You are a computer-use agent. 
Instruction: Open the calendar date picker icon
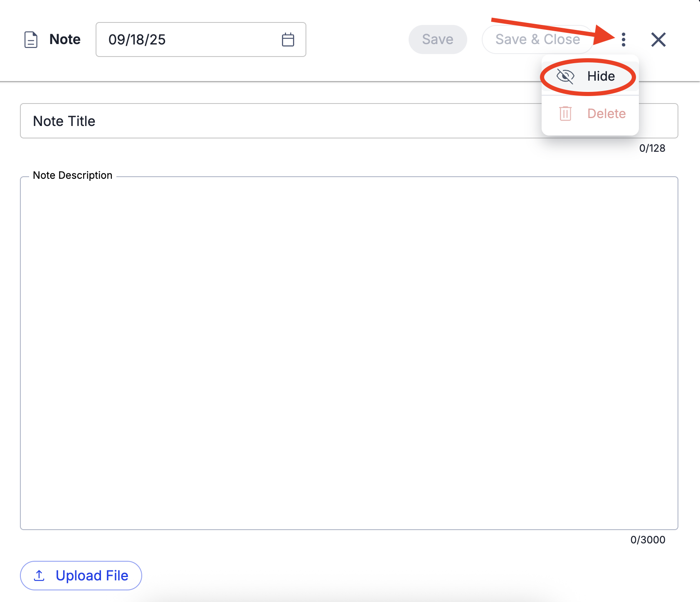tap(288, 39)
